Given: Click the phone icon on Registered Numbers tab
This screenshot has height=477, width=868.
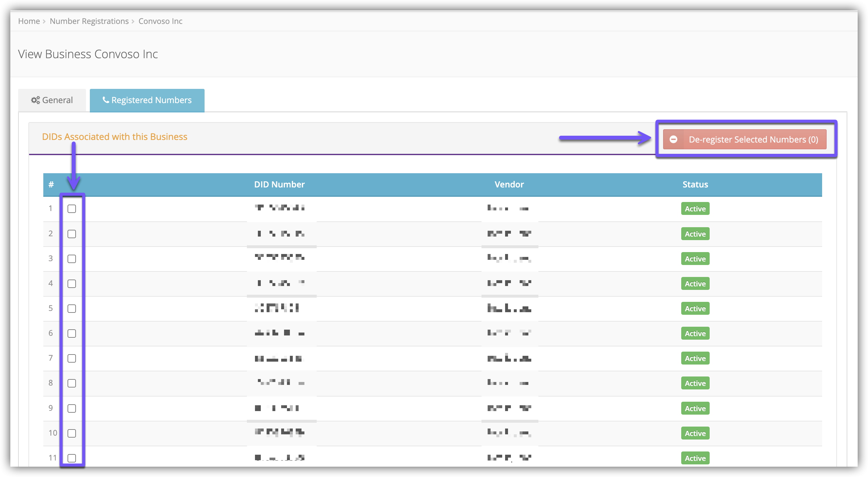Looking at the screenshot, I should coord(106,100).
